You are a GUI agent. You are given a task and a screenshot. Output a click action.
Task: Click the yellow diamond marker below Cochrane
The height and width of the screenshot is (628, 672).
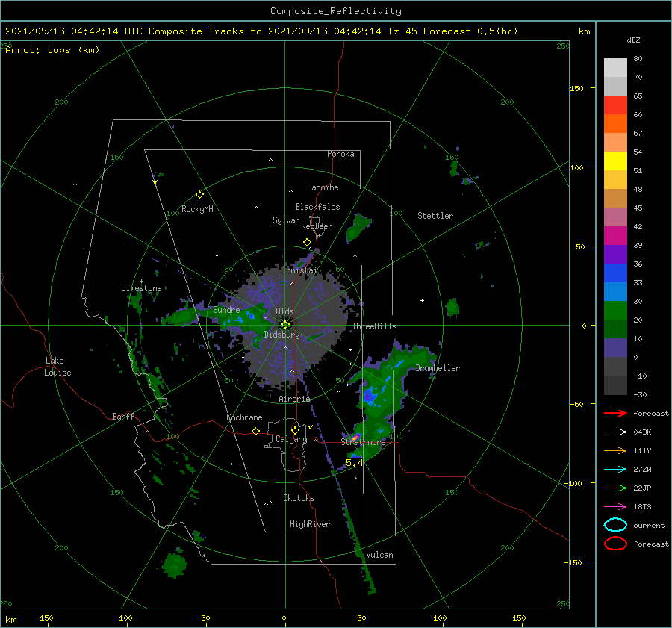tap(256, 432)
